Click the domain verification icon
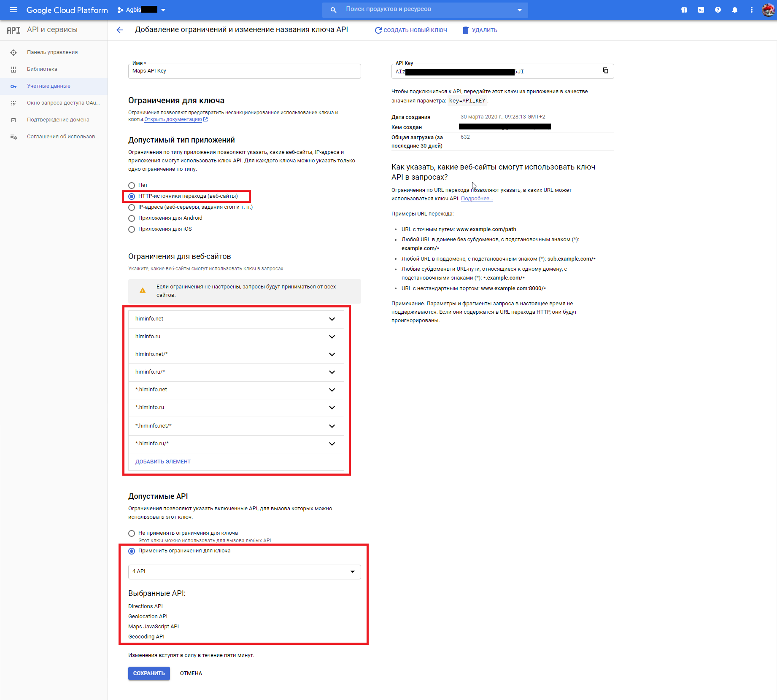 point(13,120)
